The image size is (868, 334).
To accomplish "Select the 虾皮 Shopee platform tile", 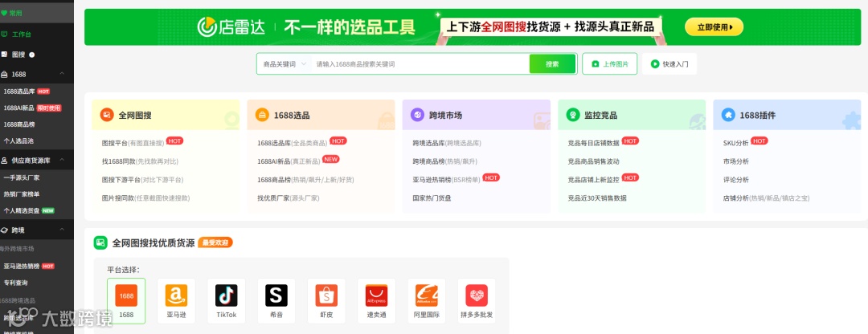I will (326, 301).
